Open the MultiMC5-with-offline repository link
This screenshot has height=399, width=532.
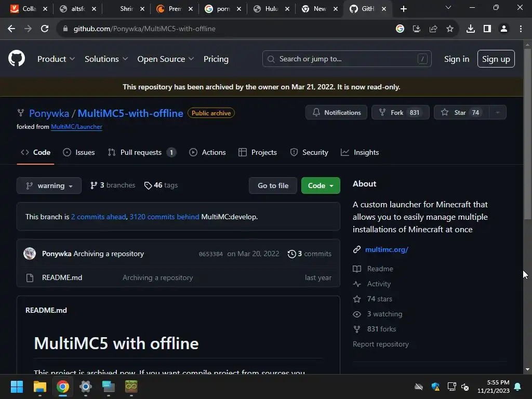[130, 113]
